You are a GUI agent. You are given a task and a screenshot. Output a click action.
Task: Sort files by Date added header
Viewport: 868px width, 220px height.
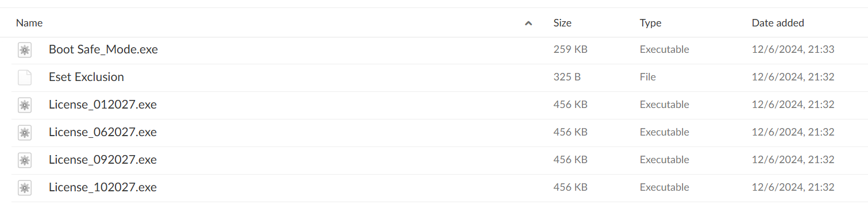point(778,23)
